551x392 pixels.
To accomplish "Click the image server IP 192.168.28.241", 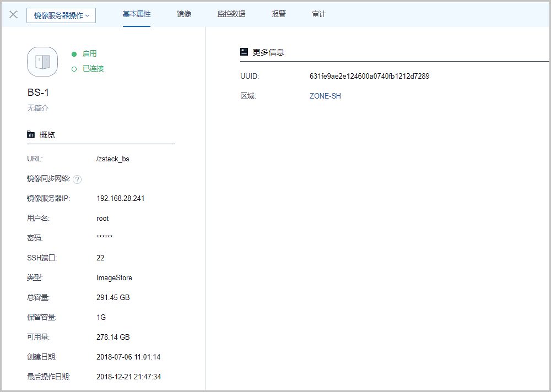I will [x=120, y=199].
